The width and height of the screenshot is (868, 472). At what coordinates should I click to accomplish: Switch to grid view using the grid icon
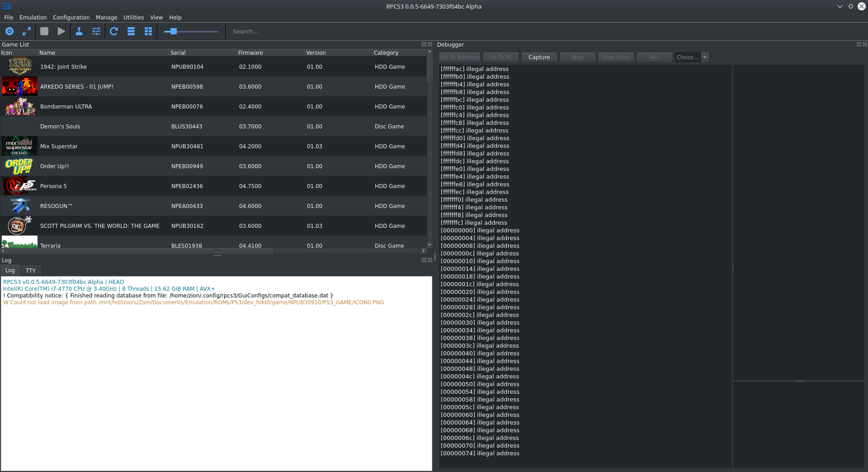148,31
